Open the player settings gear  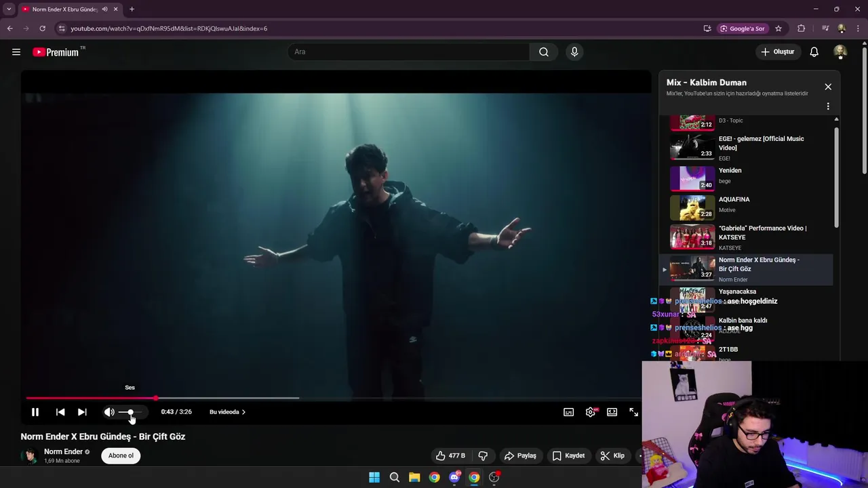tap(591, 412)
